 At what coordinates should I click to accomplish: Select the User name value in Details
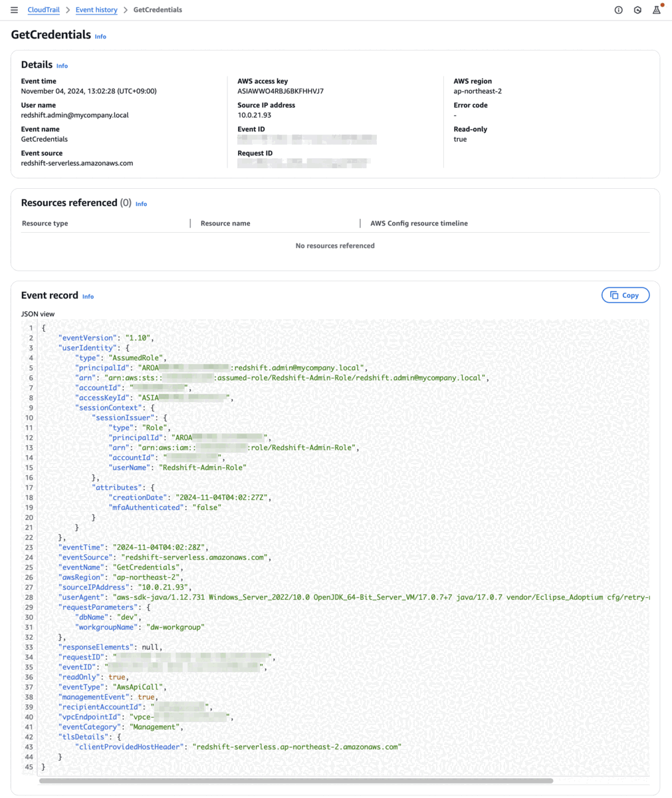pos(75,115)
